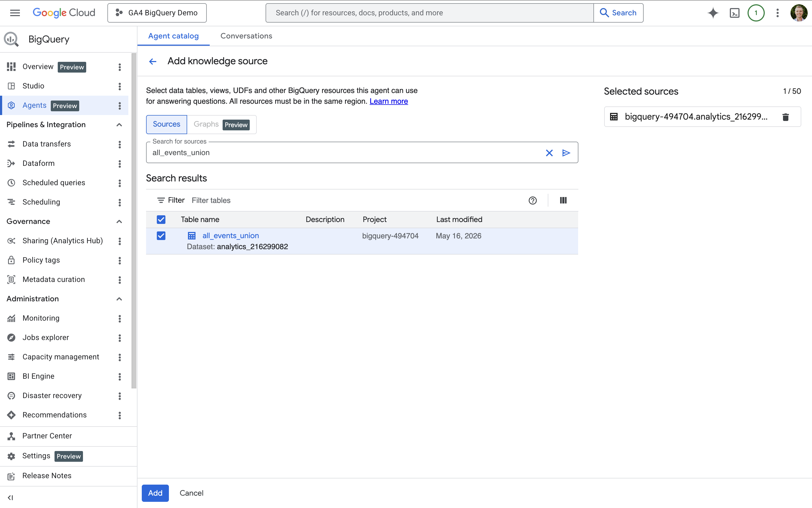Go back using the arrow beside Add knowledge source
Viewport: 812px width, 508px height.
click(153, 61)
